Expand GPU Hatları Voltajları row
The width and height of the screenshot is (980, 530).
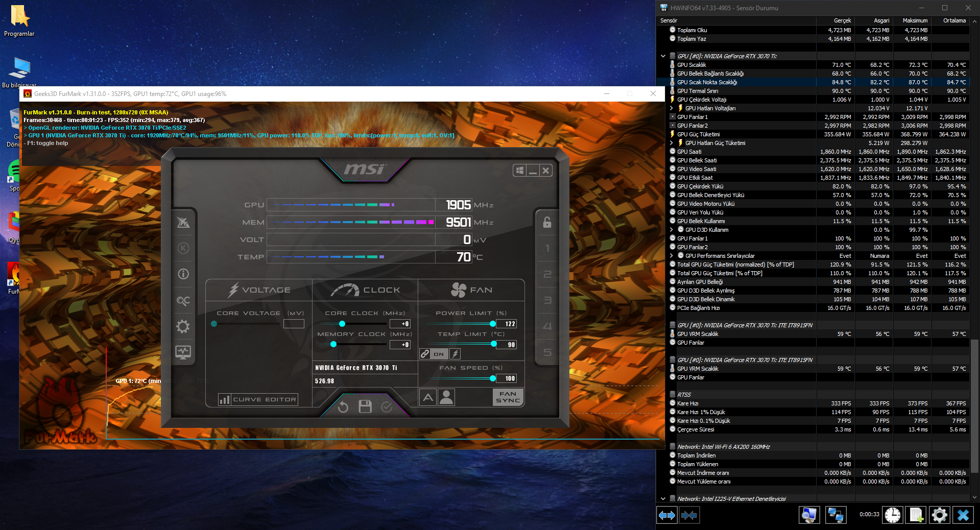tap(672, 108)
